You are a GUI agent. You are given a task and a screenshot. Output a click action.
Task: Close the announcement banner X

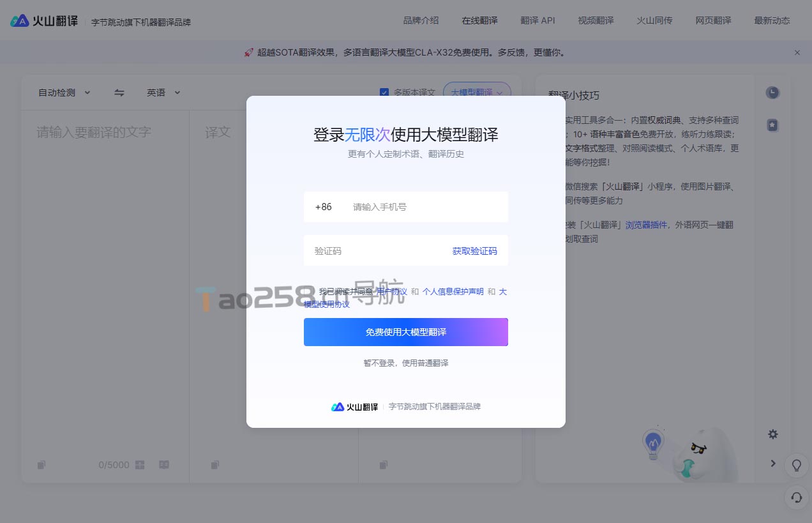pos(797,52)
